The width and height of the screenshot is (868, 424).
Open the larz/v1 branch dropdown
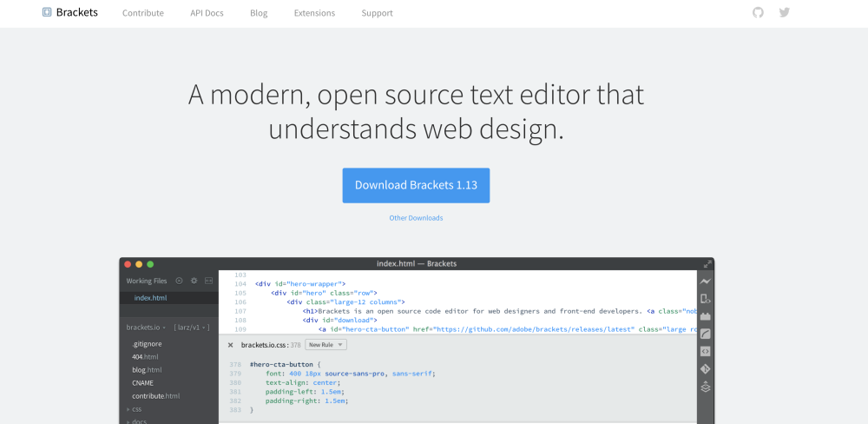[192, 328]
